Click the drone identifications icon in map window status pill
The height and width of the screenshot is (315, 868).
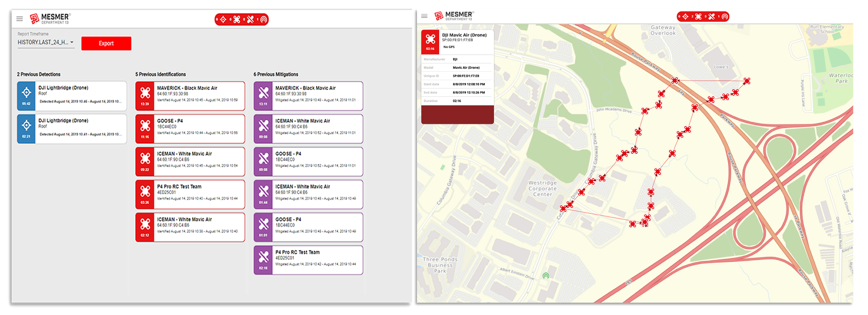coord(698,17)
